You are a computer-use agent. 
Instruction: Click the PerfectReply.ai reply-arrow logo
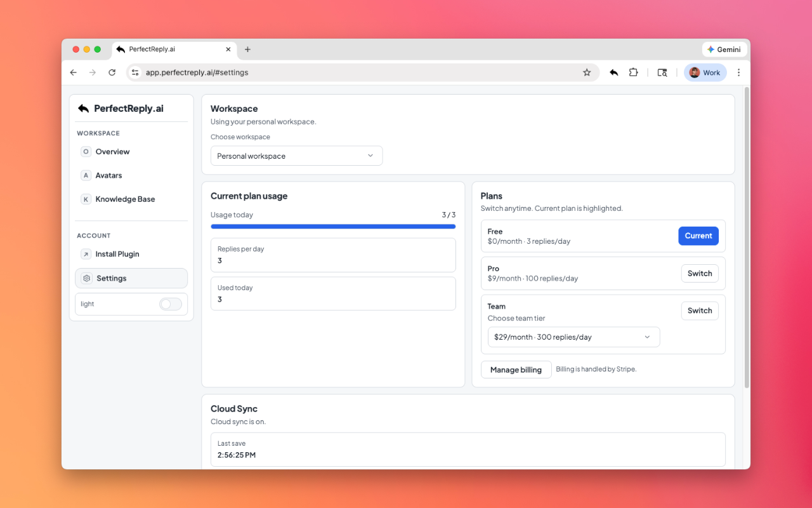[x=83, y=108]
